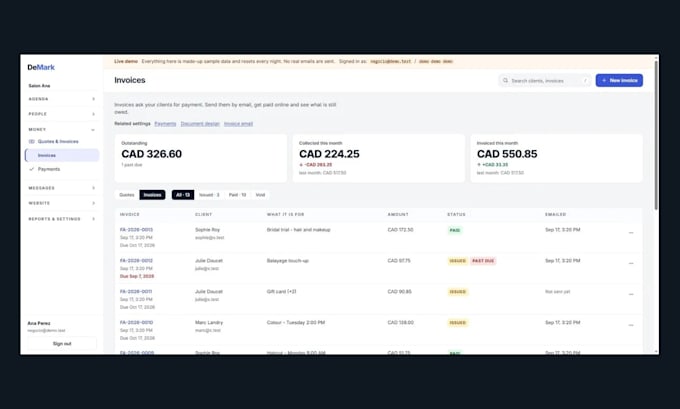Open row menu for invoice FA-2026-0012
The image size is (680, 409).
tap(631, 263)
